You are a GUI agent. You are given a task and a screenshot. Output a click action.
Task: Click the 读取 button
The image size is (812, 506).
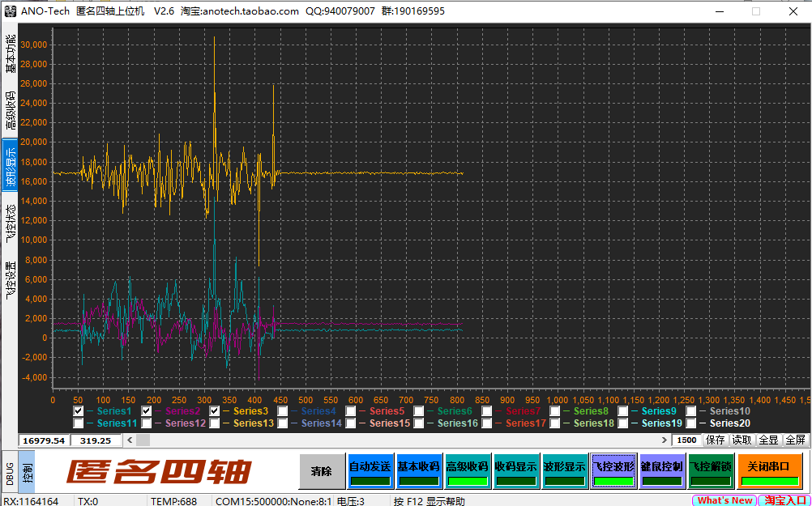(x=741, y=440)
